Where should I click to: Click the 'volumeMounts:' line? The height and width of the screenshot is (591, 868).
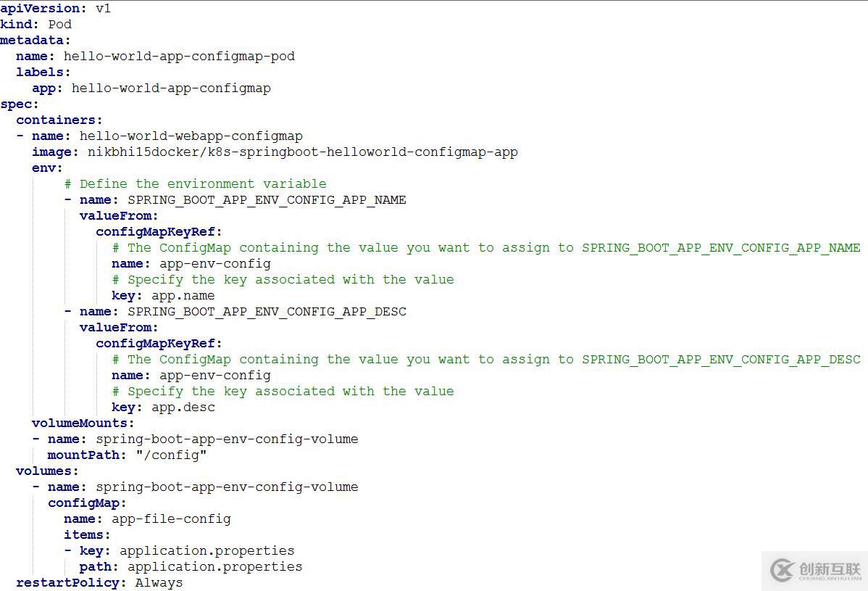[x=83, y=423]
